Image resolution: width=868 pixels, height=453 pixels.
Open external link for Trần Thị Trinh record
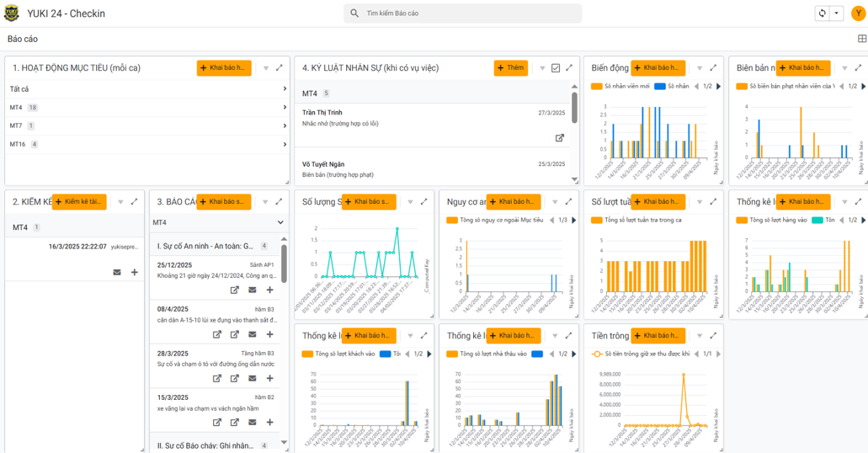pyautogui.click(x=560, y=137)
